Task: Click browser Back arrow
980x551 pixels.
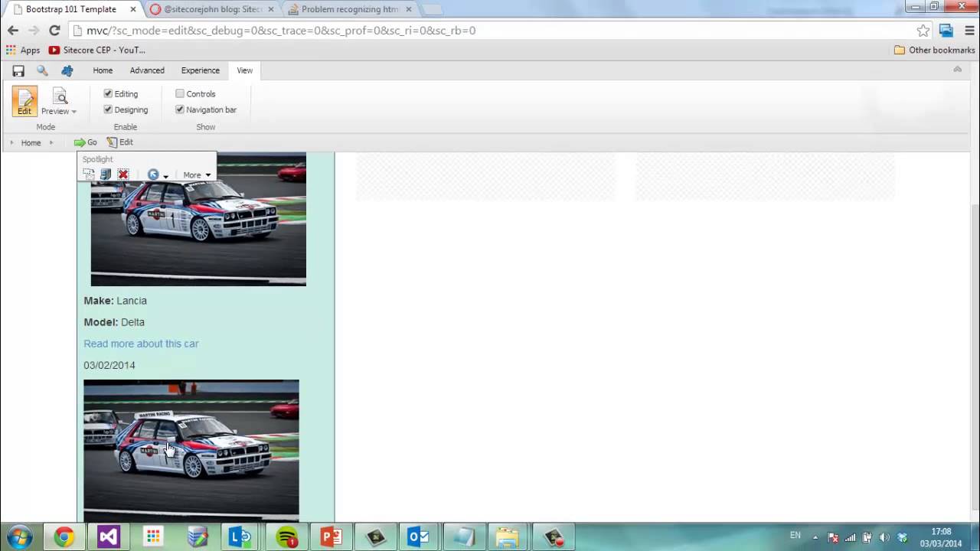Action: pos(13,31)
